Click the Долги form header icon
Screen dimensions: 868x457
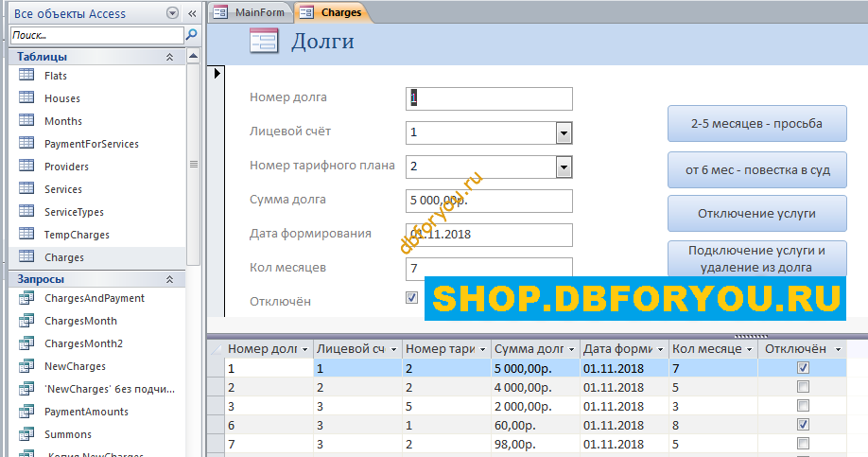pyautogui.click(x=264, y=41)
